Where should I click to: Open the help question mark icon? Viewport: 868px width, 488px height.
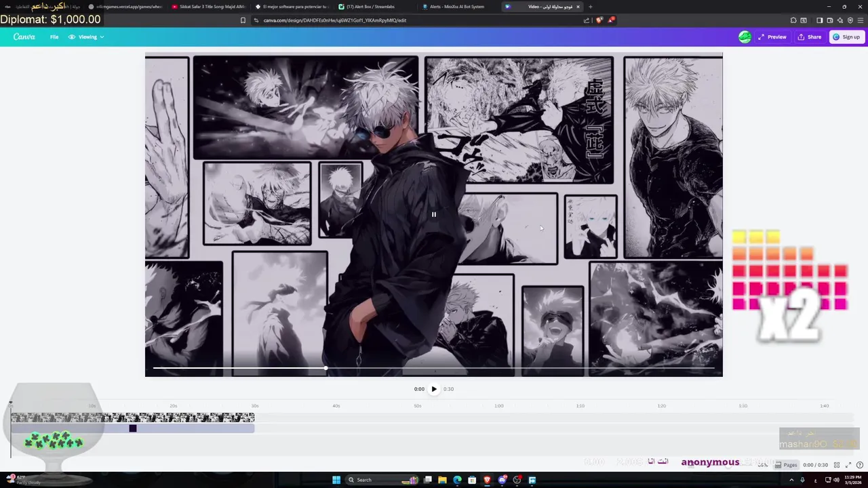pyautogui.click(x=859, y=465)
